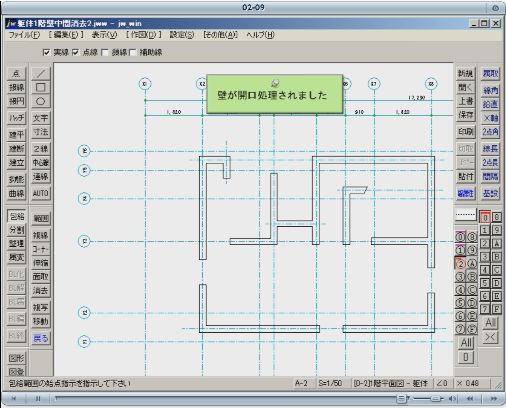Toggle the 点線 dotted line checkbox
The width and height of the screenshot is (506, 409).
(76, 52)
